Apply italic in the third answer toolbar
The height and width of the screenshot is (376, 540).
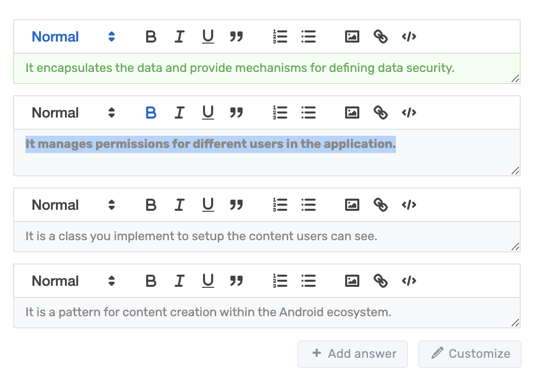click(x=179, y=205)
